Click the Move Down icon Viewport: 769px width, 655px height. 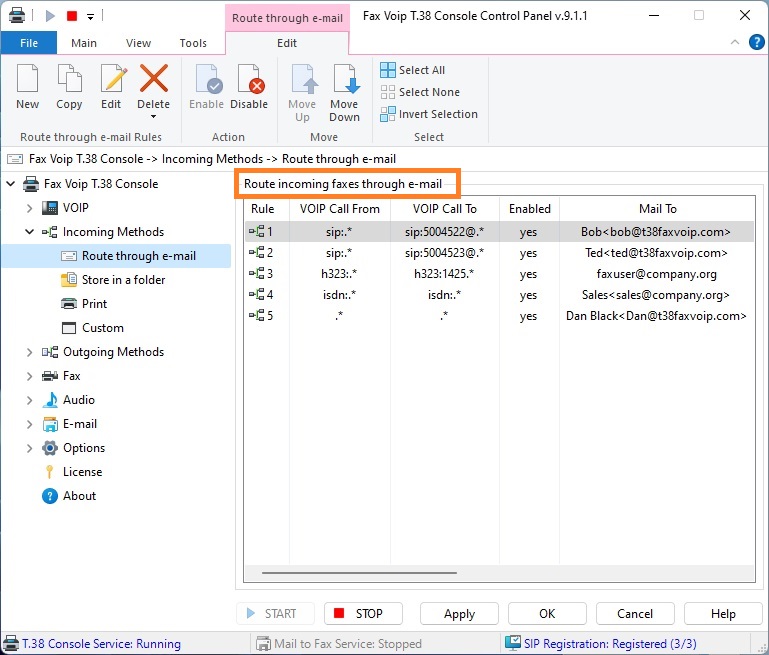(x=346, y=78)
